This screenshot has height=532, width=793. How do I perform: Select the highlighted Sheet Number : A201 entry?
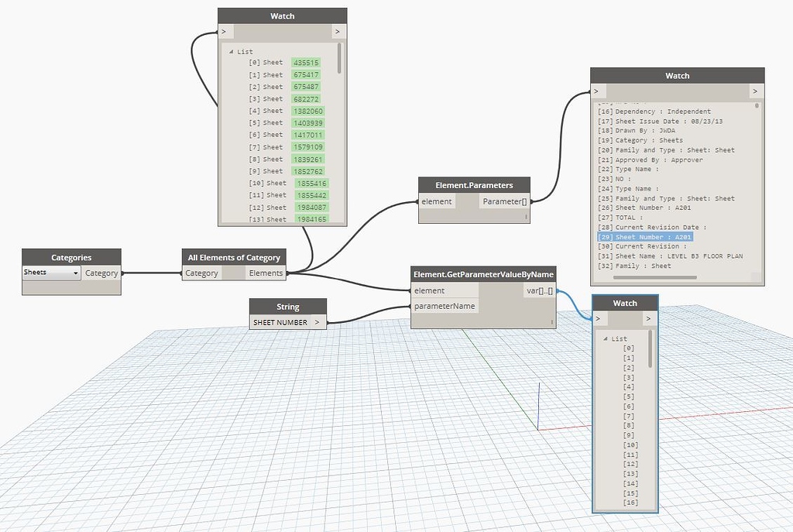click(x=644, y=236)
